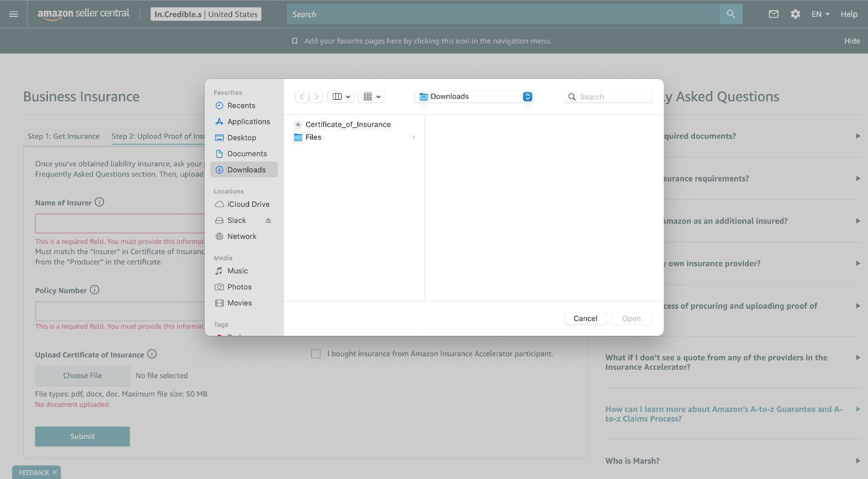The height and width of the screenshot is (479, 868).
Task: Click the favorites bookmark icon in the banner
Action: pyautogui.click(x=294, y=41)
